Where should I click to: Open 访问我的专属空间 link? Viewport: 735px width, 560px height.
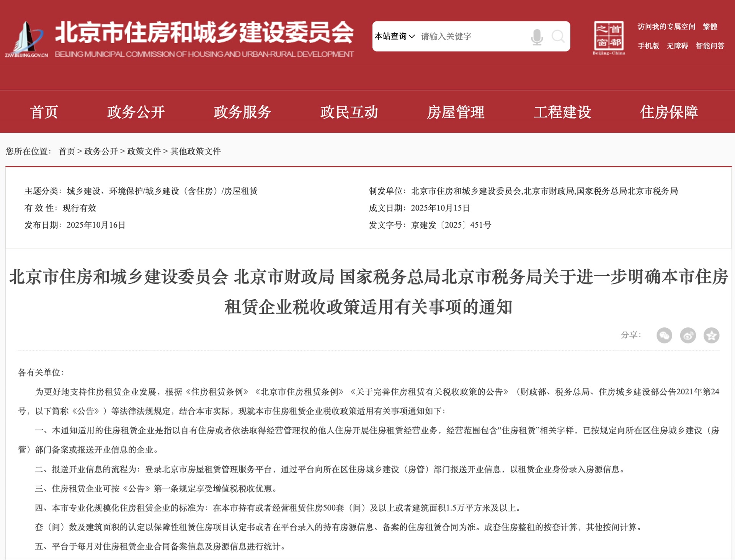[666, 27]
